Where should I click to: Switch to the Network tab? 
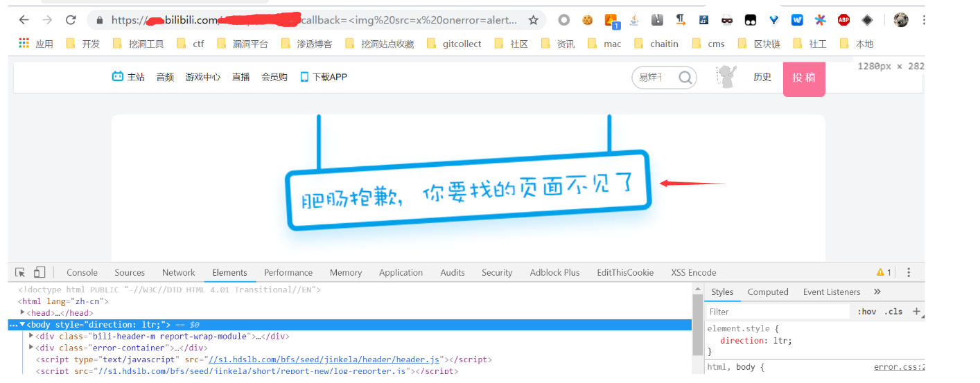coord(179,272)
